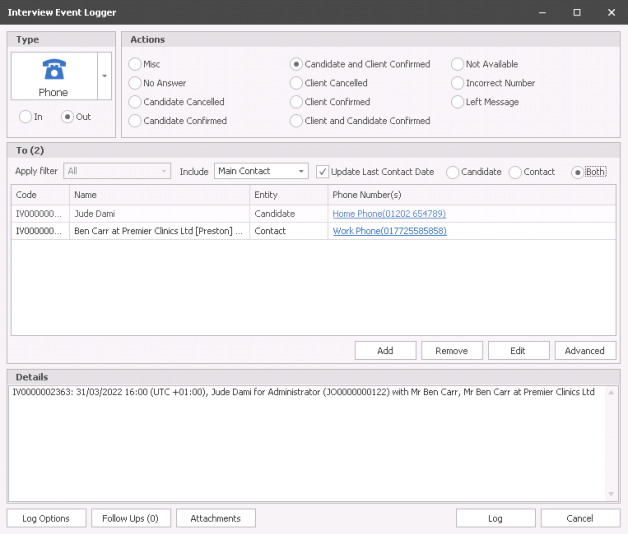
Task: Sort by the Name column header
Action: pos(158,195)
